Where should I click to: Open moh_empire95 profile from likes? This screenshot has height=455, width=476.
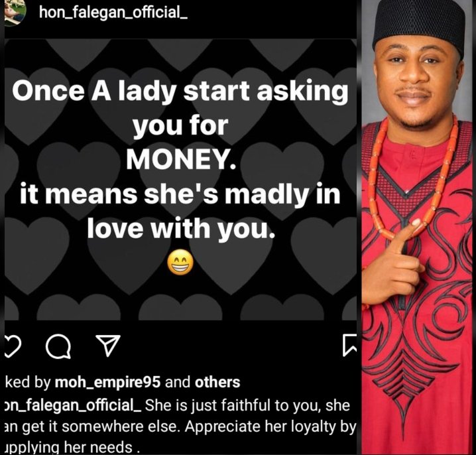[x=107, y=383]
